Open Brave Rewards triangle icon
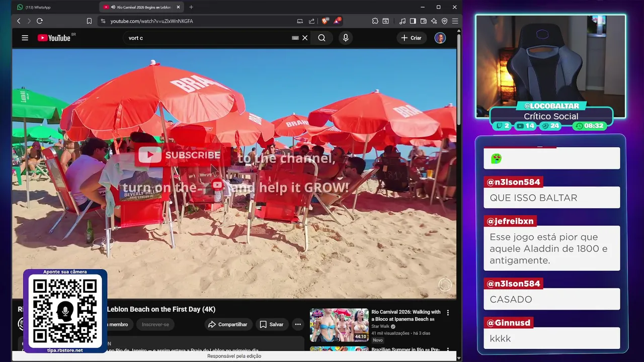 click(x=337, y=21)
